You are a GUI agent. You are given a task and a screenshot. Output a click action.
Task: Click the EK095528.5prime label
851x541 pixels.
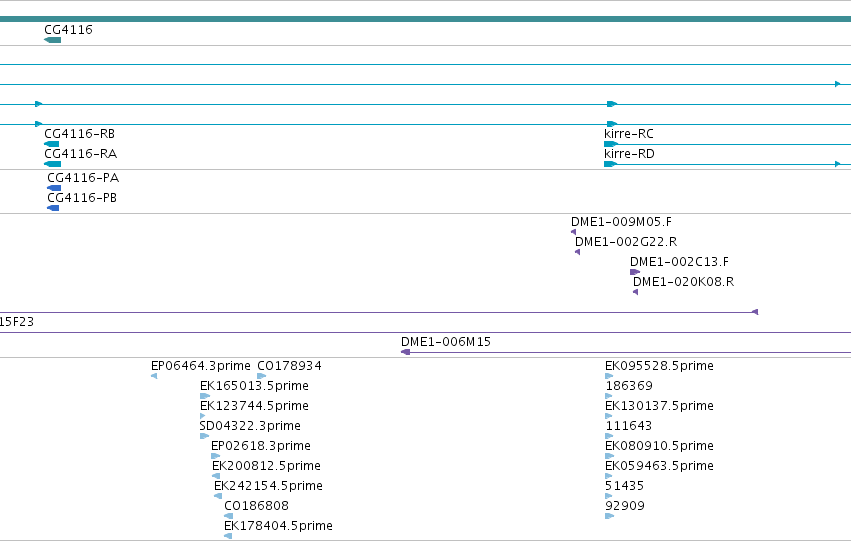point(659,366)
